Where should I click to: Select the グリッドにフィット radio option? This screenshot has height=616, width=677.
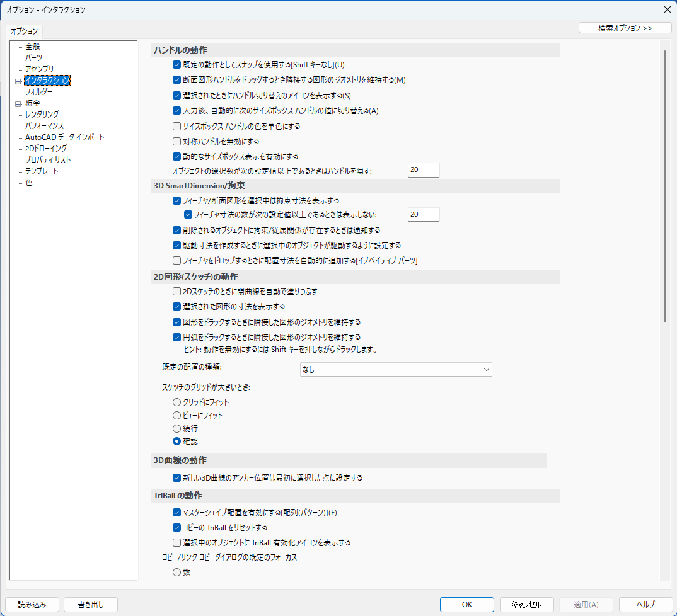(177, 401)
